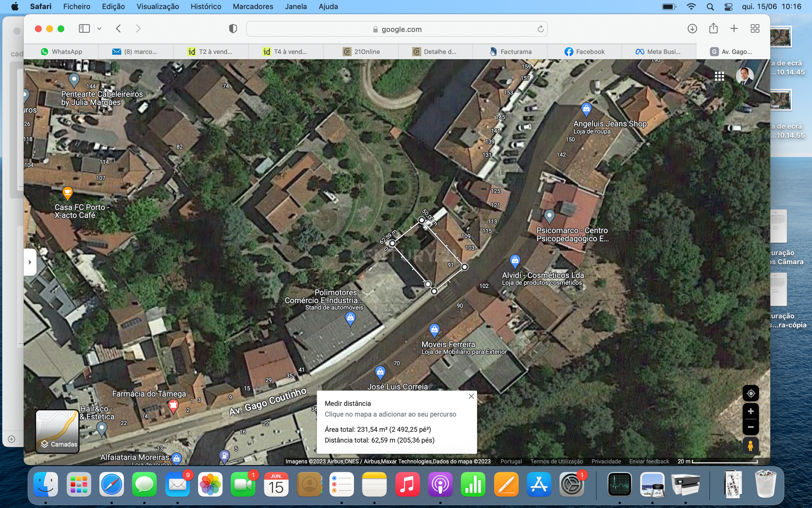
Task: Select the Pentearte Cabeleireiros pin
Action: coord(74,80)
